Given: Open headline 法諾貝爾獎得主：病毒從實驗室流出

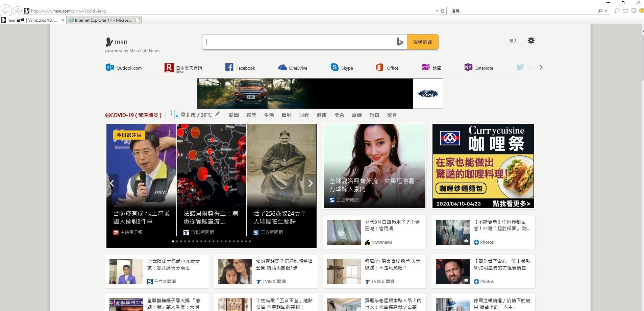Looking at the screenshot, I should click(211, 217).
